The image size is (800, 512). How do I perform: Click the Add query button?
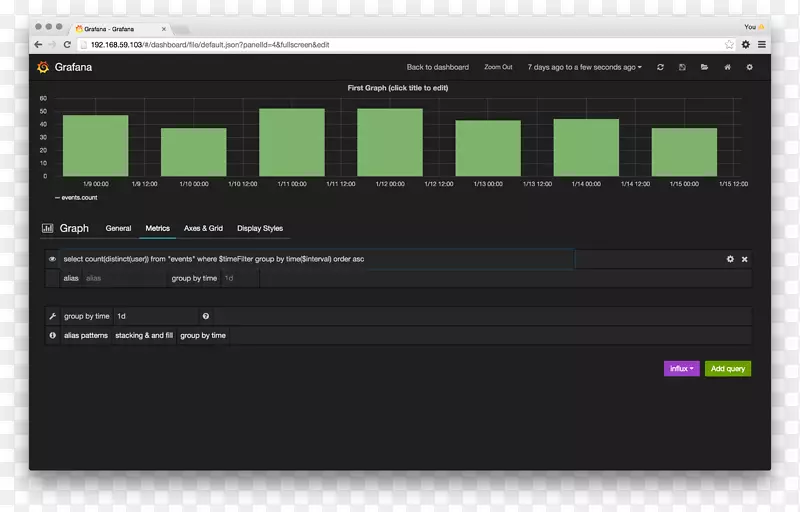(x=727, y=369)
